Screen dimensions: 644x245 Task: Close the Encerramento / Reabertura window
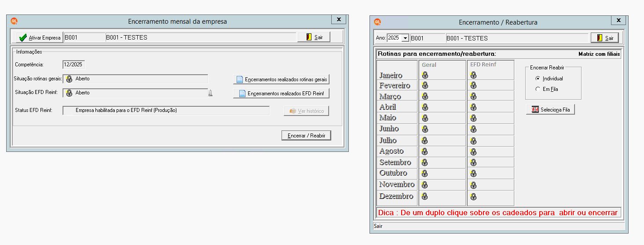pos(618,21)
